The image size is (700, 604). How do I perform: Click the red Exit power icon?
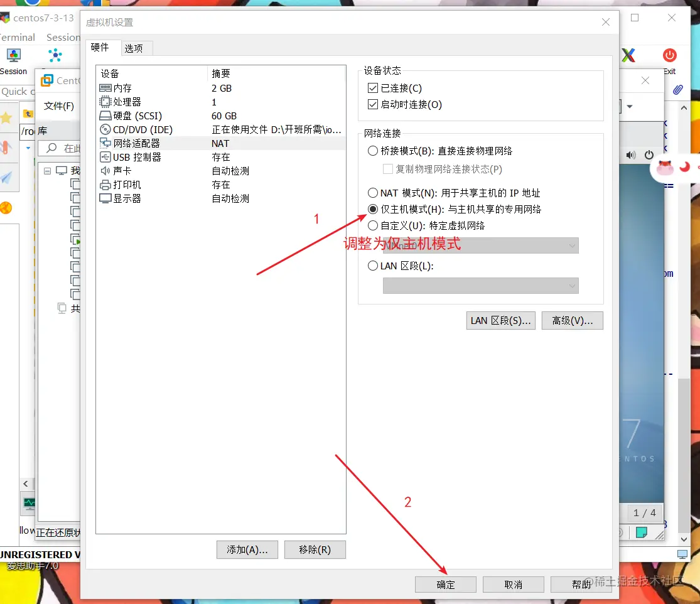click(x=669, y=55)
